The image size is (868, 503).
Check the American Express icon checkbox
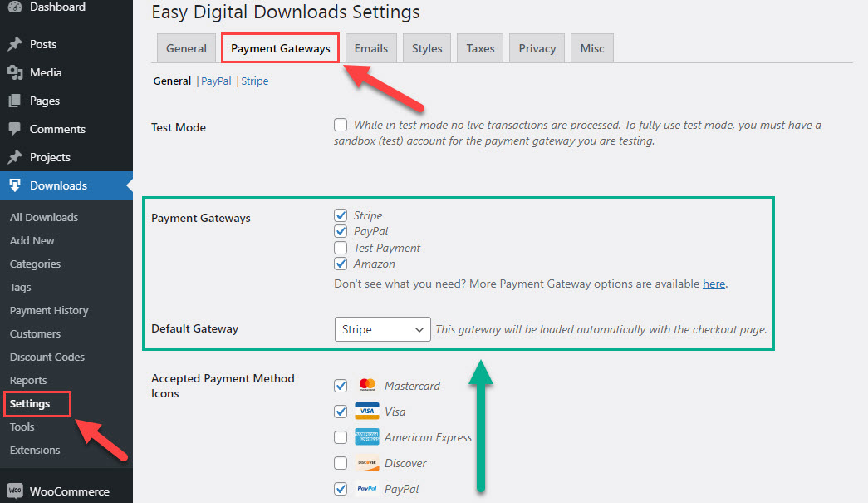(x=341, y=437)
